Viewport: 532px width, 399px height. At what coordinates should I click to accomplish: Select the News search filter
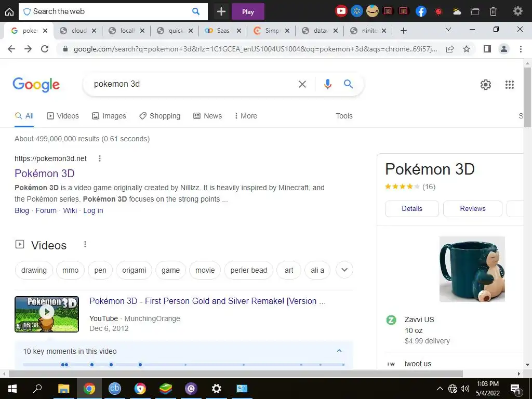pos(208,116)
